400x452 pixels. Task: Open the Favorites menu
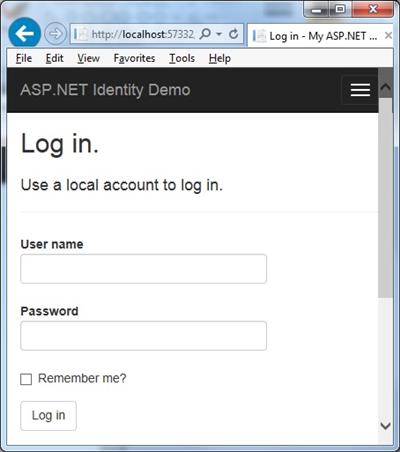(134, 58)
